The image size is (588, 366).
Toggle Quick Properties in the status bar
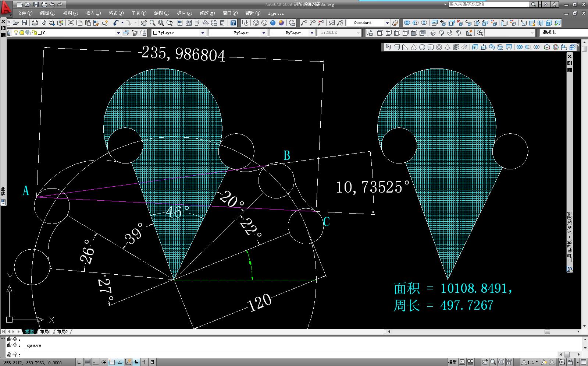tap(152, 362)
